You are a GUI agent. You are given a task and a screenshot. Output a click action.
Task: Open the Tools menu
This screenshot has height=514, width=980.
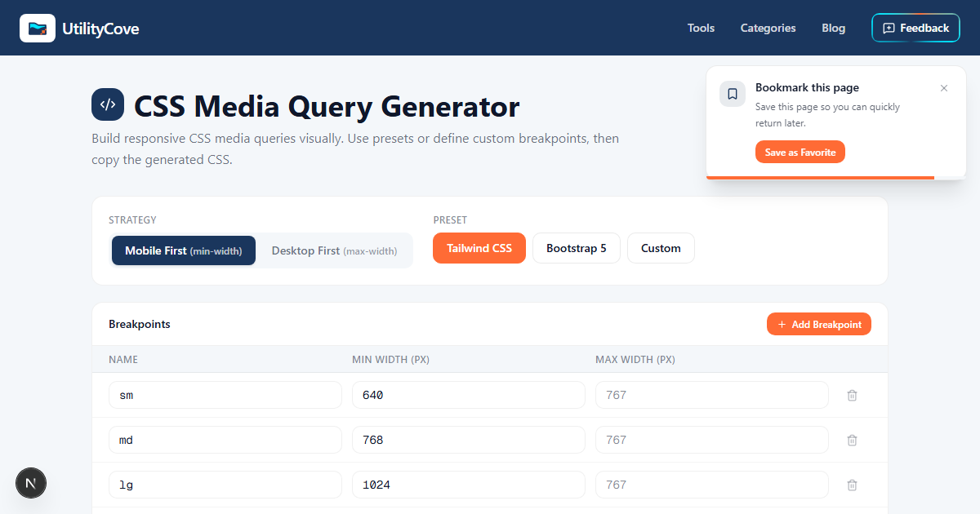pos(701,28)
